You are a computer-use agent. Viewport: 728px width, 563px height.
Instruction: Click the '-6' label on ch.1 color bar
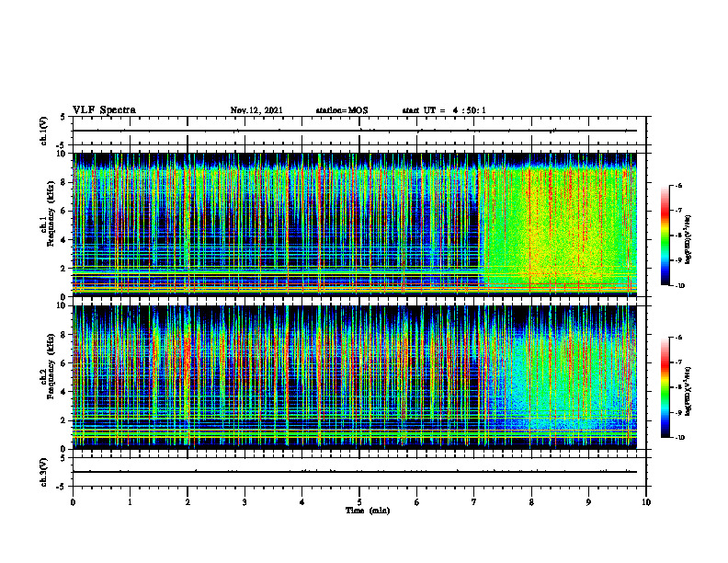coord(678,186)
